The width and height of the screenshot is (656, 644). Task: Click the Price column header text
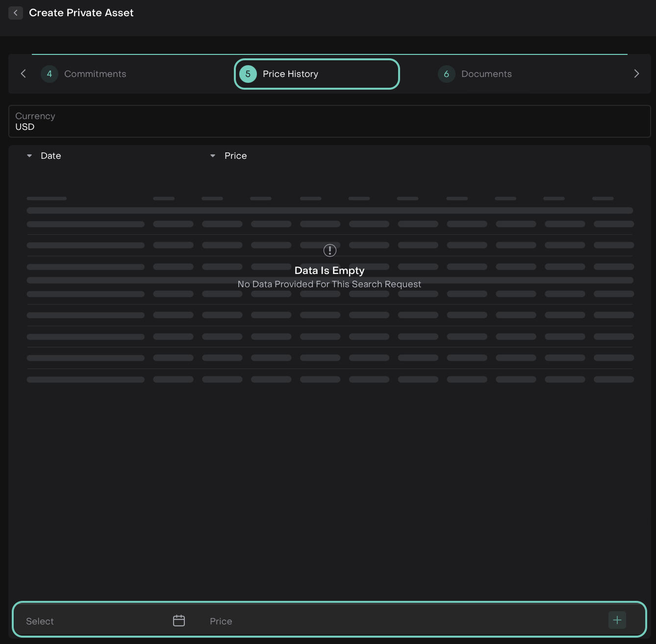click(235, 156)
